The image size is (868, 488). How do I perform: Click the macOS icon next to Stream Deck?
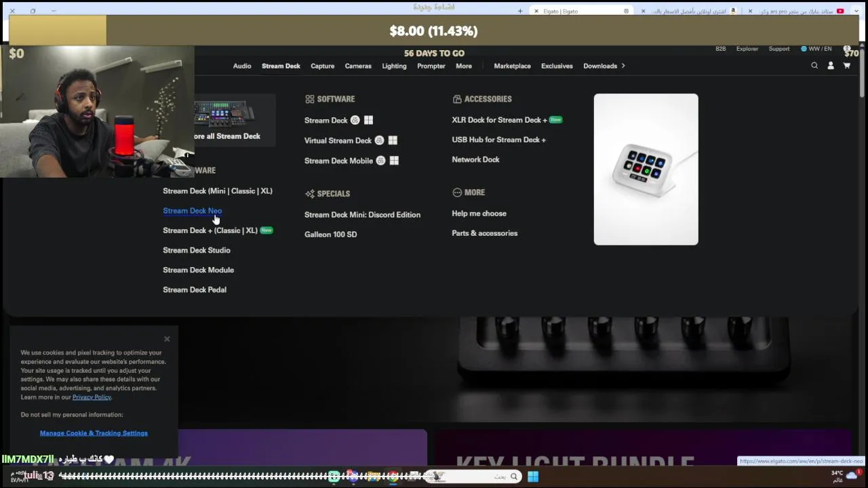coord(355,120)
